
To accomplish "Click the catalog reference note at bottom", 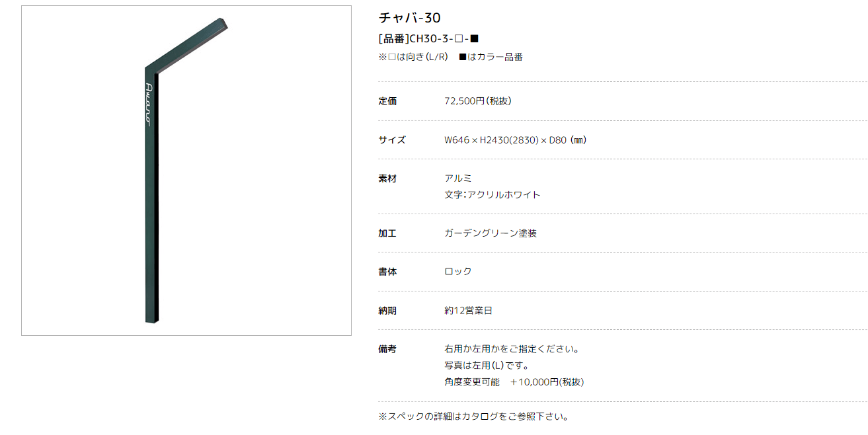I will tap(473, 416).
